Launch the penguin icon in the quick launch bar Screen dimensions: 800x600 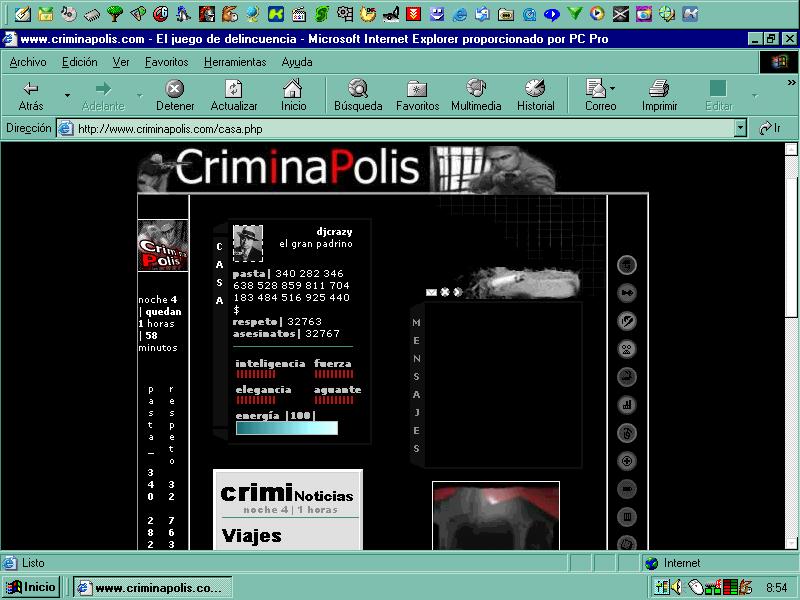[x=183, y=14]
